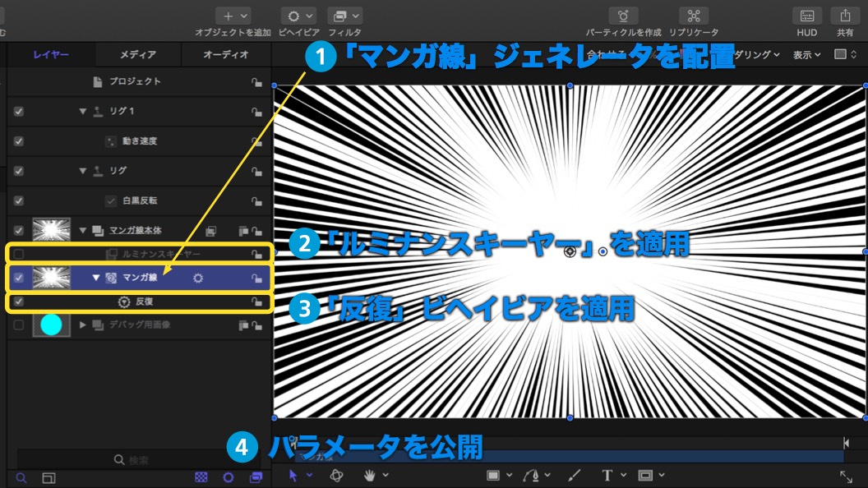The height and width of the screenshot is (488, 868).
Task: Open the dropdown arrow beside the Pan tool
Action: [x=386, y=475]
